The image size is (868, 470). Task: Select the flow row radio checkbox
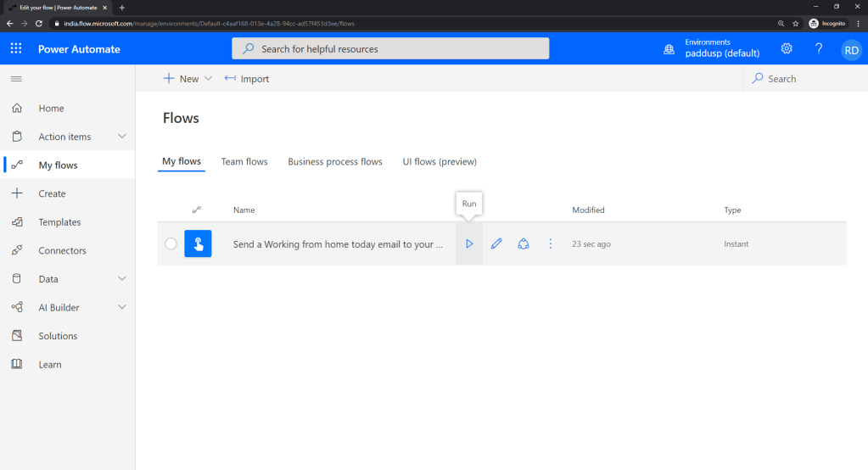171,244
